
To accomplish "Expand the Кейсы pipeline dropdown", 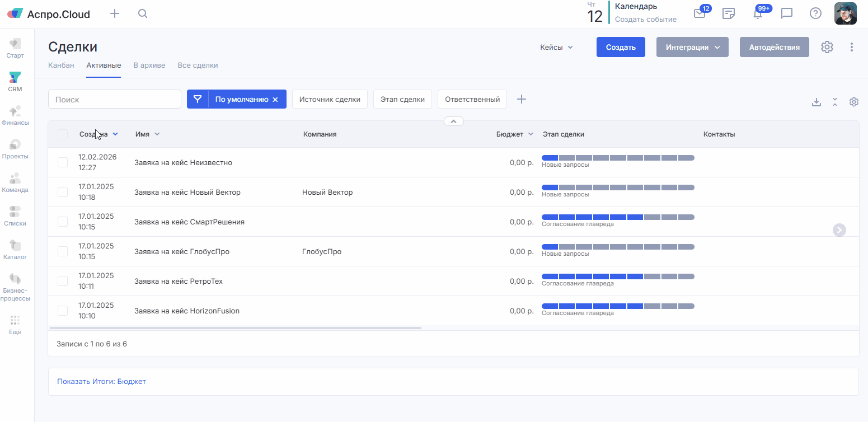I will tap(556, 48).
